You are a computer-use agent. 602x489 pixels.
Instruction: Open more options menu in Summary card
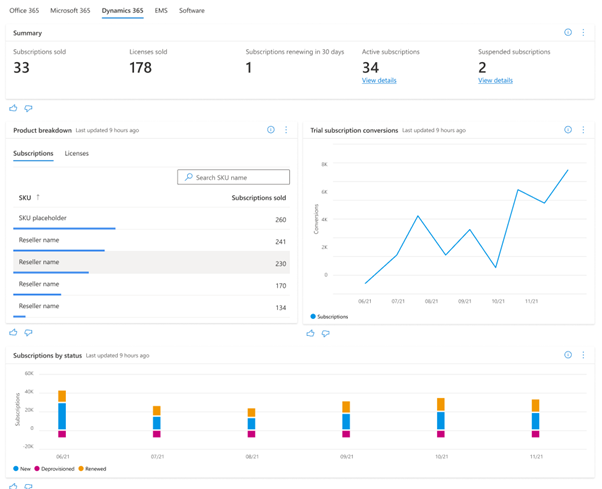click(583, 33)
